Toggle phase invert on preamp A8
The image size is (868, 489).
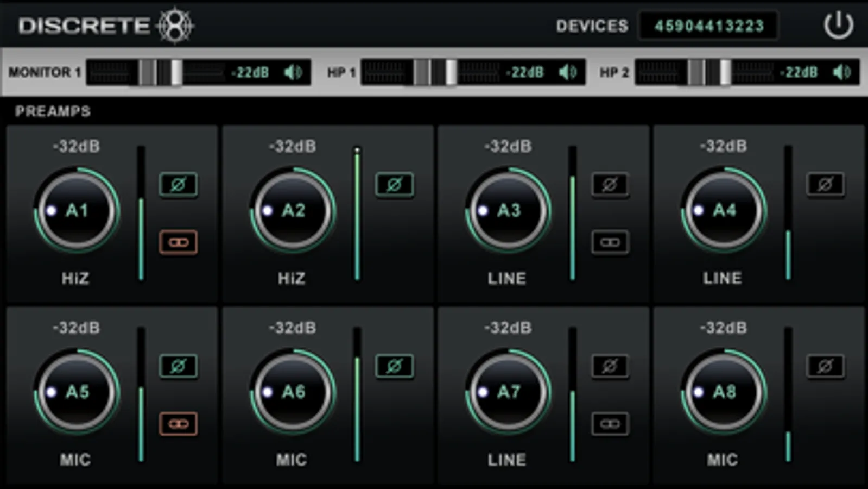coord(825,366)
